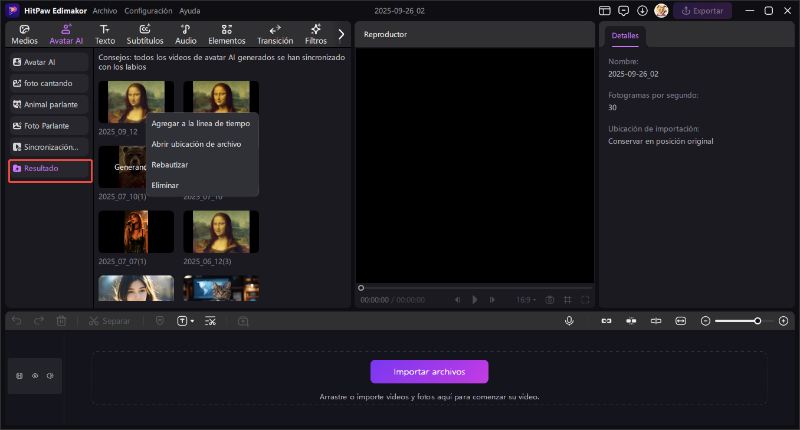Switch to the Audio tab
Image resolution: width=800 pixels, height=430 pixels.
click(186, 35)
